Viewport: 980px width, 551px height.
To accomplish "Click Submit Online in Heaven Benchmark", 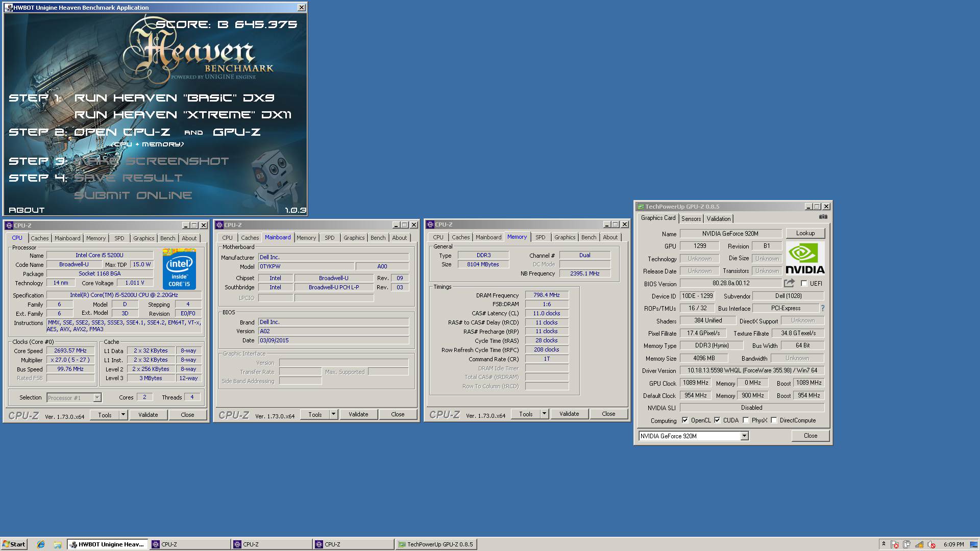I will click(x=133, y=195).
